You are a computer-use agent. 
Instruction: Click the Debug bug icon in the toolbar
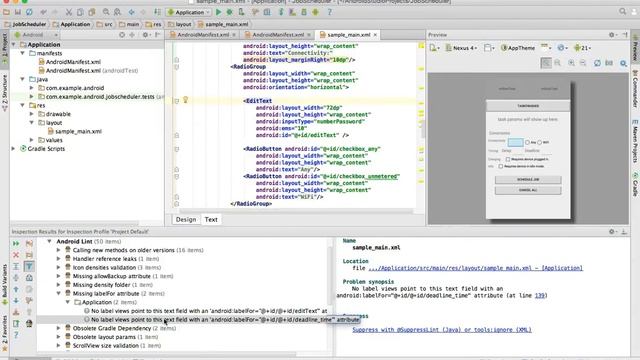[229, 12]
